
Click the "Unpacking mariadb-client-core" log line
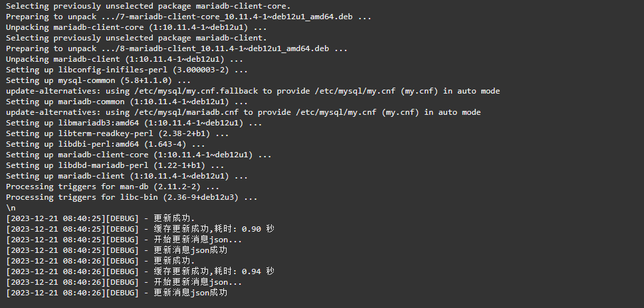click(136, 27)
